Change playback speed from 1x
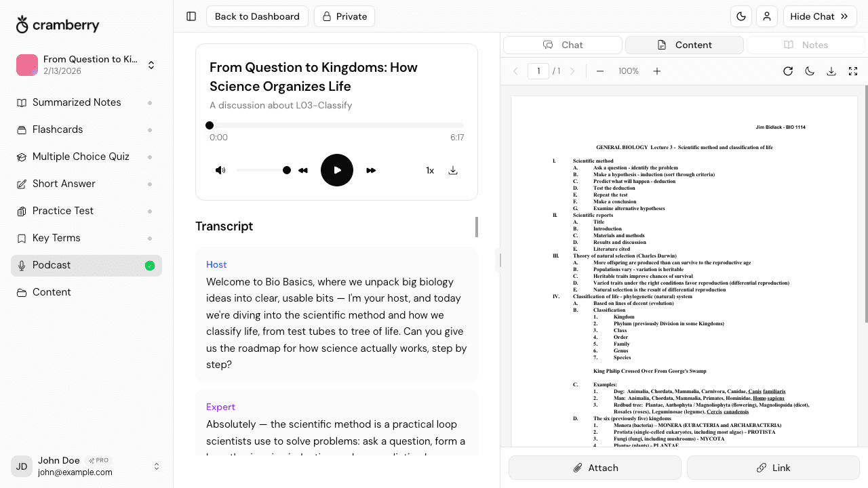Viewport: 868px width, 488px height. 430,170
